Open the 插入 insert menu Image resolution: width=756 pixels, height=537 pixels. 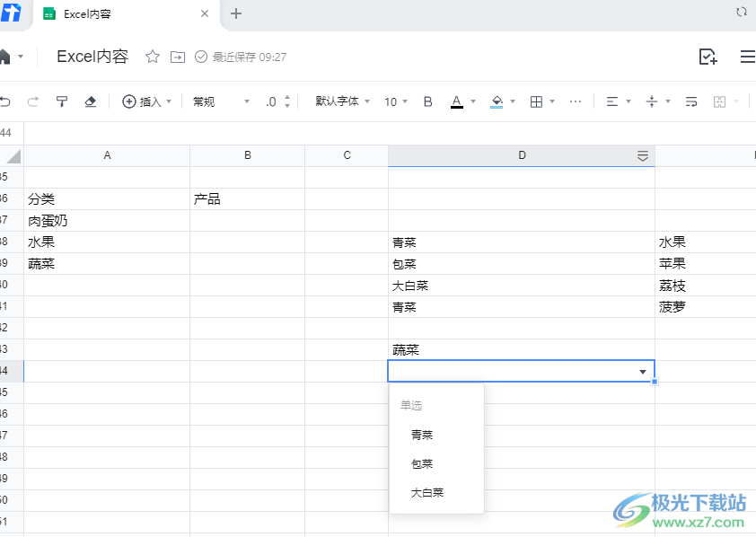146,101
